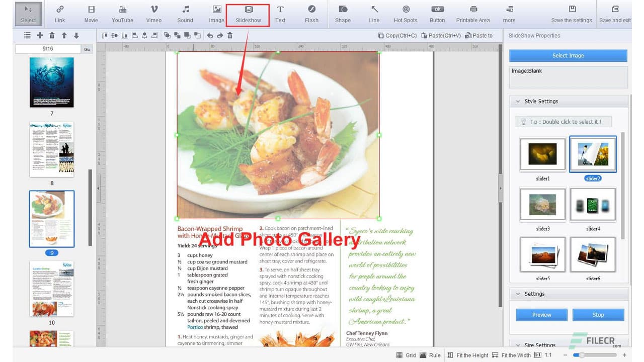This screenshot has width=644, height=362.
Task: Expand the Size Settings section
Action: 518,345
